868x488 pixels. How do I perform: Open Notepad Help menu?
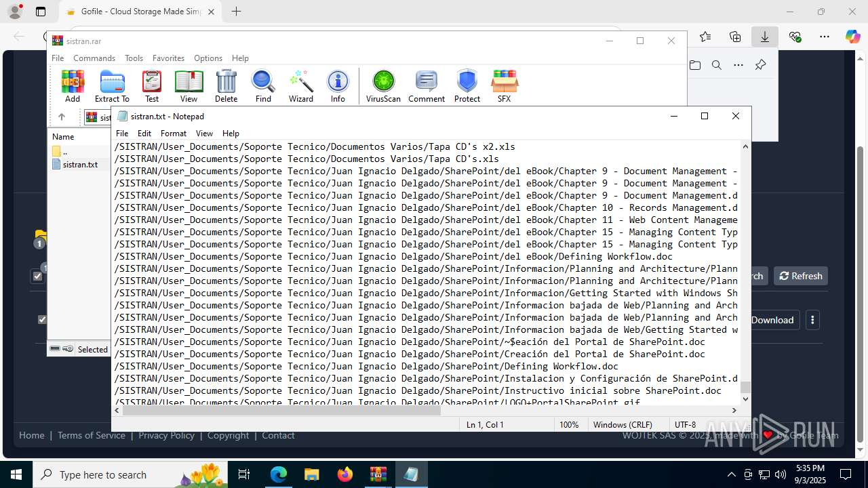pos(231,134)
